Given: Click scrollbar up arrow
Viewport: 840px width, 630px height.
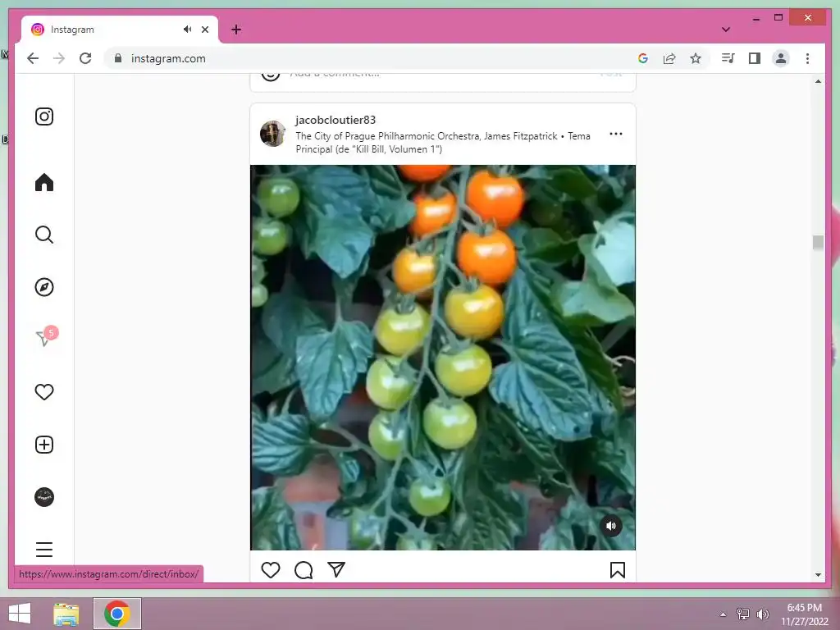Looking at the screenshot, I should pyautogui.click(x=818, y=81).
